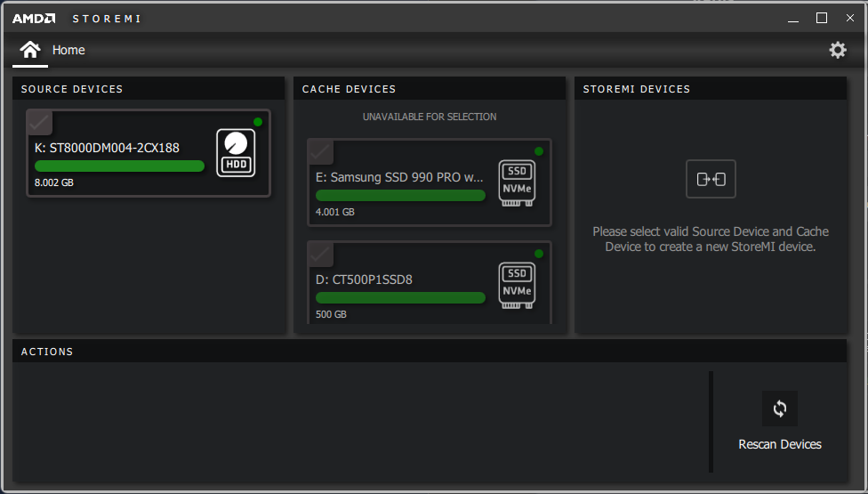Viewport: 868px width, 494px height.
Task: Click the HDD icon on K: drive card
Action: [x=236, y=153]
